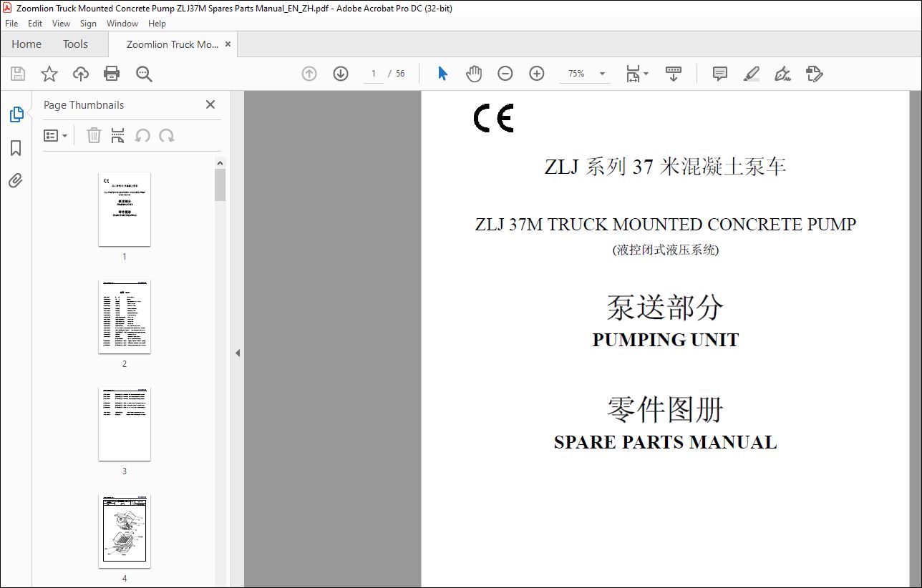Rotate pages clockwise
Viewport: 922px width, 588px height.
pos(167,135)
